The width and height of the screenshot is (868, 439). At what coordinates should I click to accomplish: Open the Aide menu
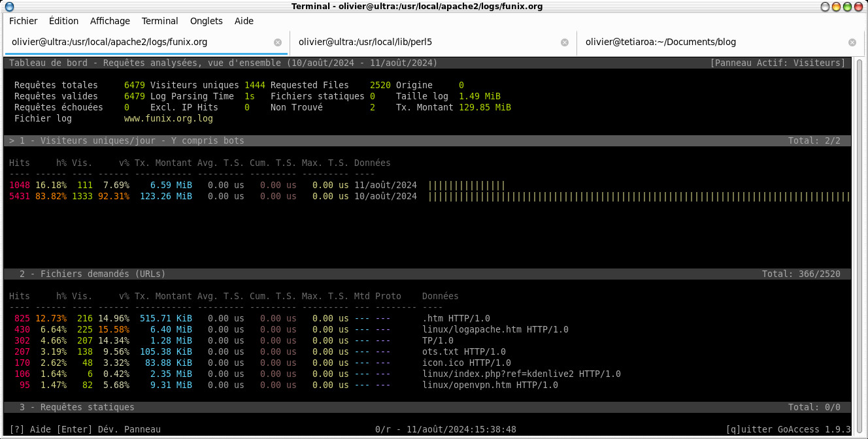(x=244, y=21)
